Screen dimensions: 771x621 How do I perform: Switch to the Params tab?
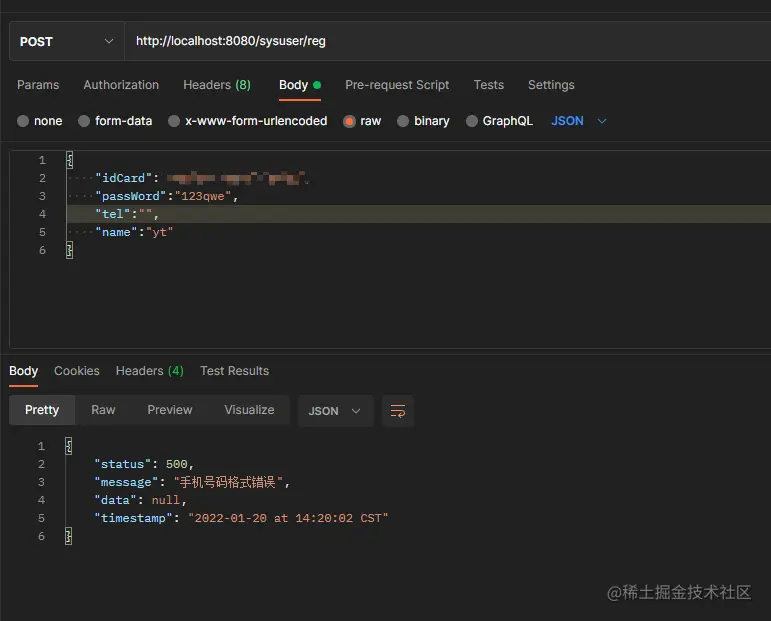(x=38, y=85)
